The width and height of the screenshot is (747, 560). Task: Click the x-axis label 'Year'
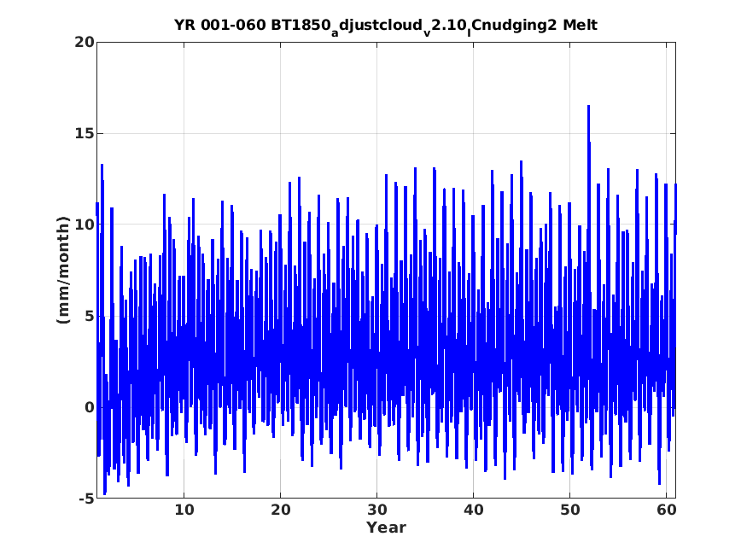pos(386,528)
